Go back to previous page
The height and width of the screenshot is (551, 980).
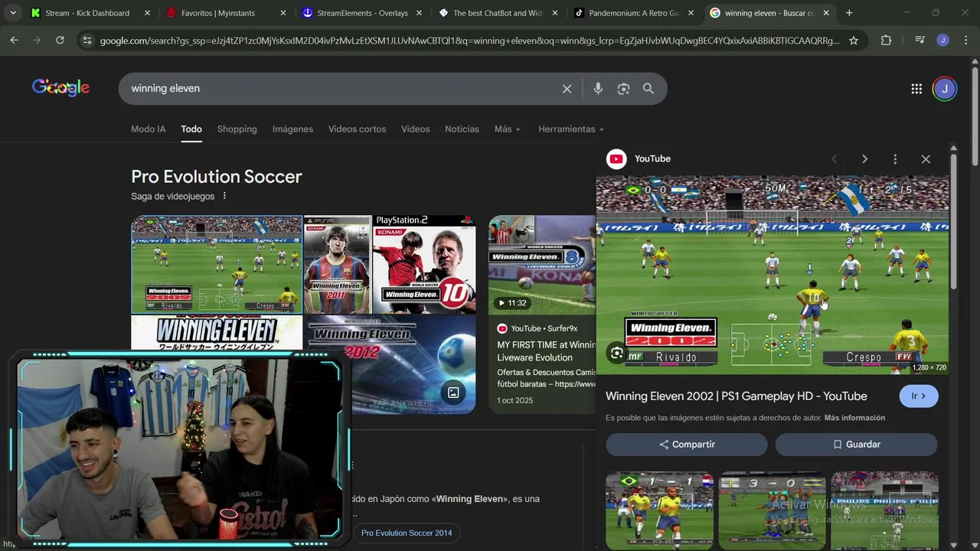coord(14,41)
